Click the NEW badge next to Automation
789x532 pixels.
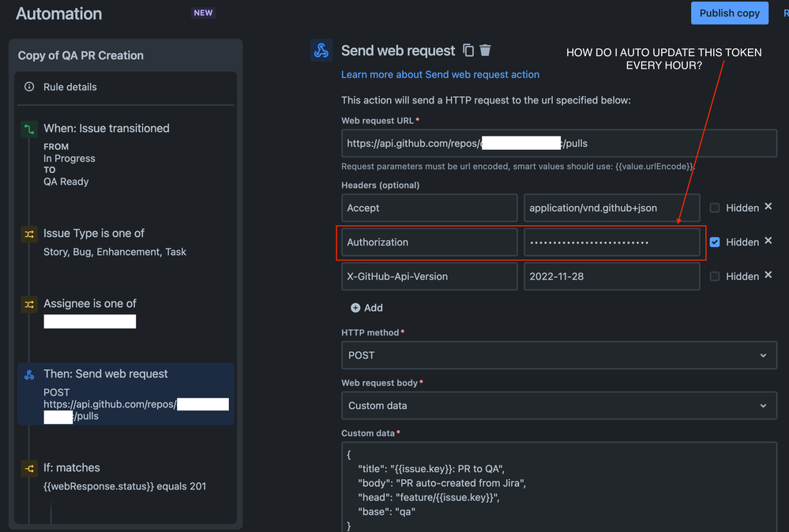coord(203,13)
